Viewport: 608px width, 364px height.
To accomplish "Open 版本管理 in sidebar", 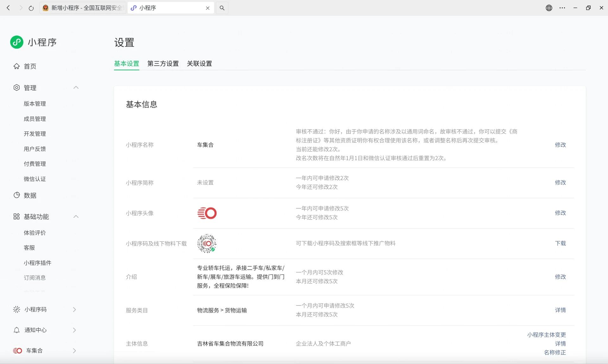I will [x=35, y=104].
